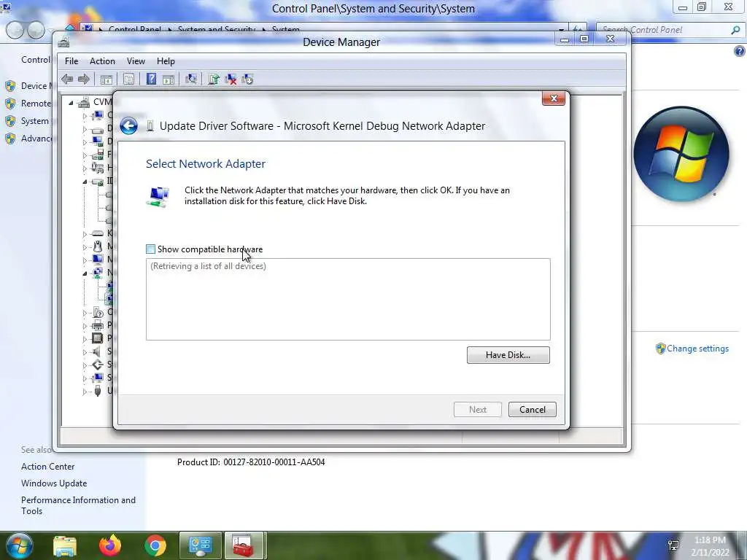Click Update Driver Software toolbar icon
This screenshot has height=560, width=747.
coord(214,79)
